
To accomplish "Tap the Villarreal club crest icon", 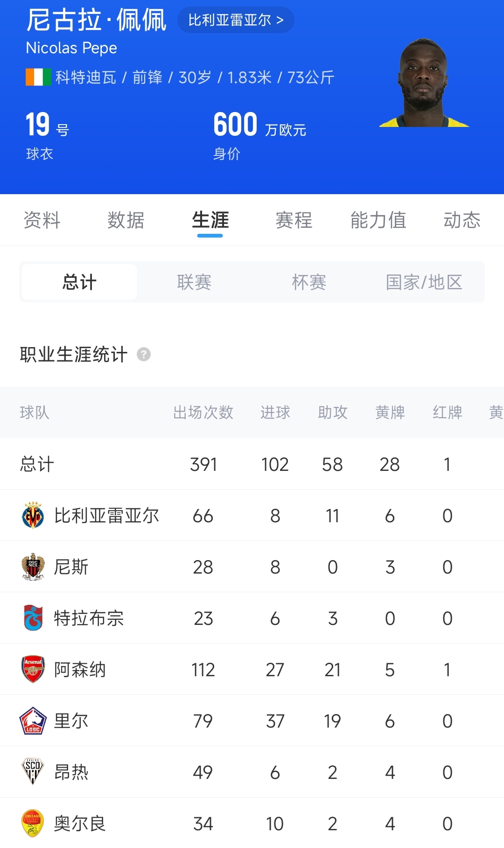I will [x=33, y=515].
